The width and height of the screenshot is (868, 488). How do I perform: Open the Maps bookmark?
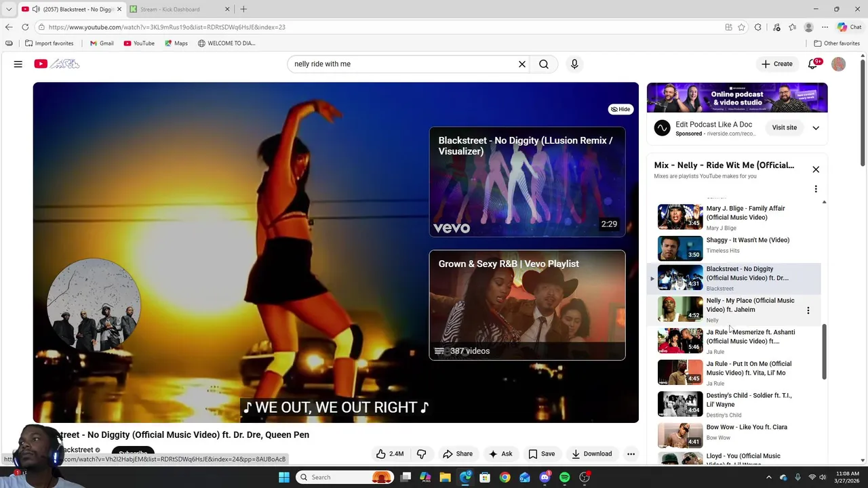click(176, 43)
